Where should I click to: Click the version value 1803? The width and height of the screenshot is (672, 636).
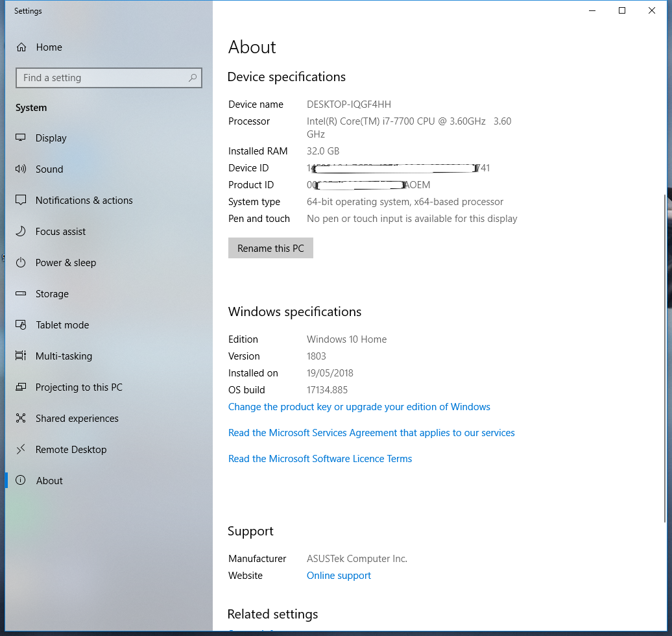tap(317, 356)
